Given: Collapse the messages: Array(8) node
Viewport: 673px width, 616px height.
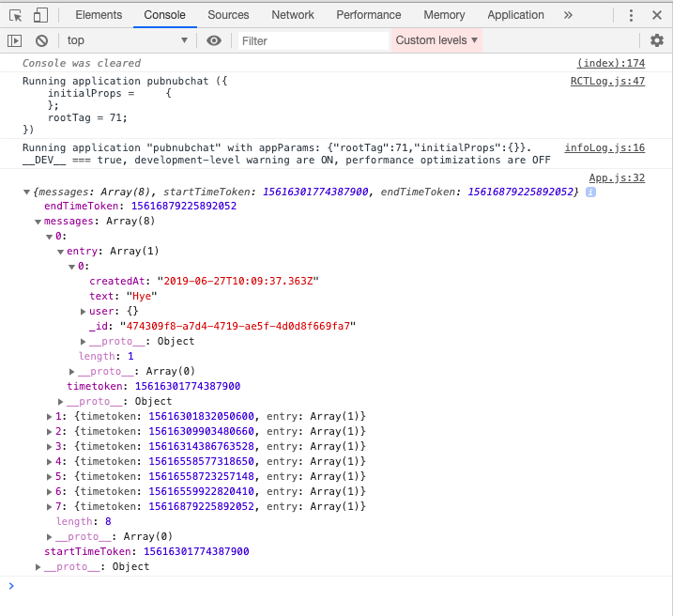Looking at the screenshot, I should click(38, 222).
